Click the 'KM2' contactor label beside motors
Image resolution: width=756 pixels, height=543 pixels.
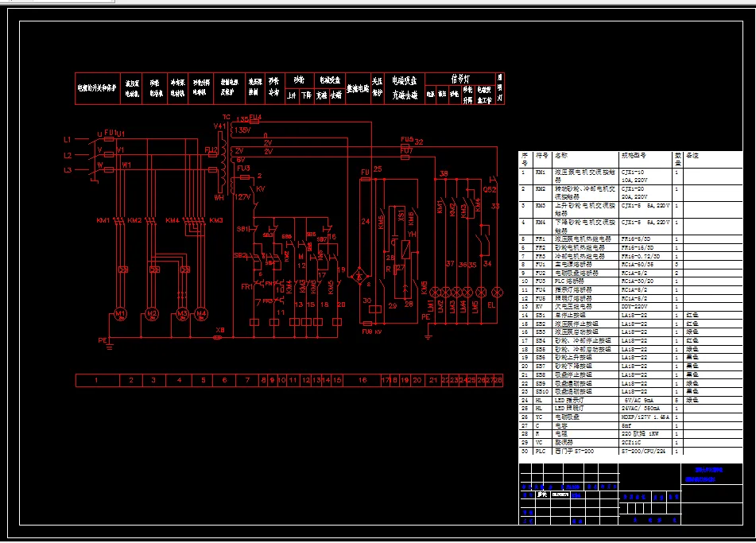click(134, 220)
